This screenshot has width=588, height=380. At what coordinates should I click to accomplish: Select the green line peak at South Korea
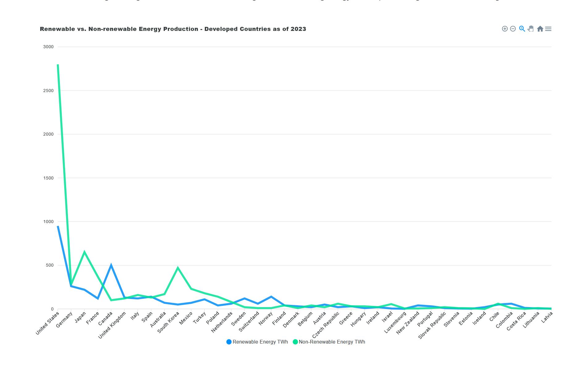[x=178, y=268]
